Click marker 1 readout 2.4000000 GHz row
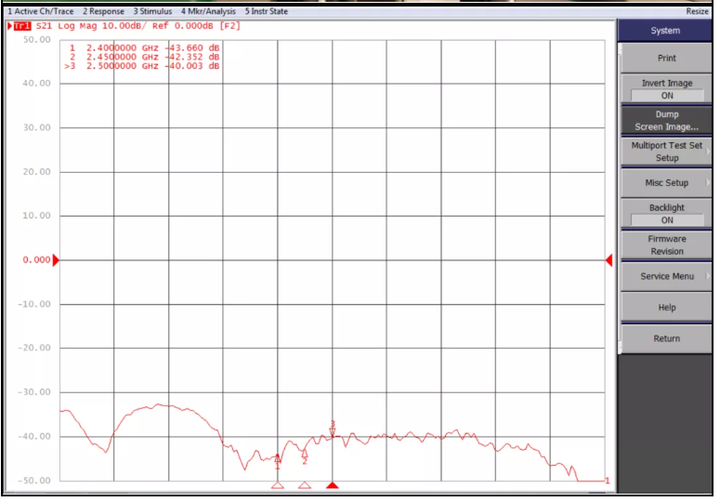 [144, 48]
